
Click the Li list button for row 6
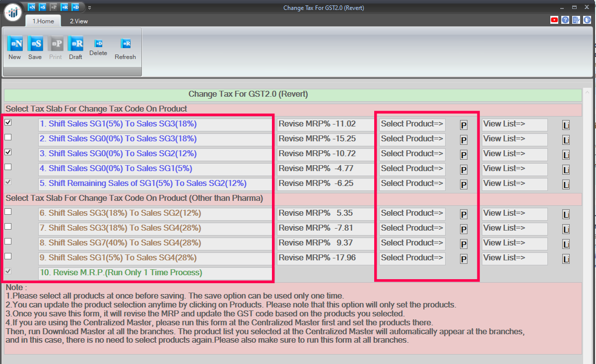(566, 215)
